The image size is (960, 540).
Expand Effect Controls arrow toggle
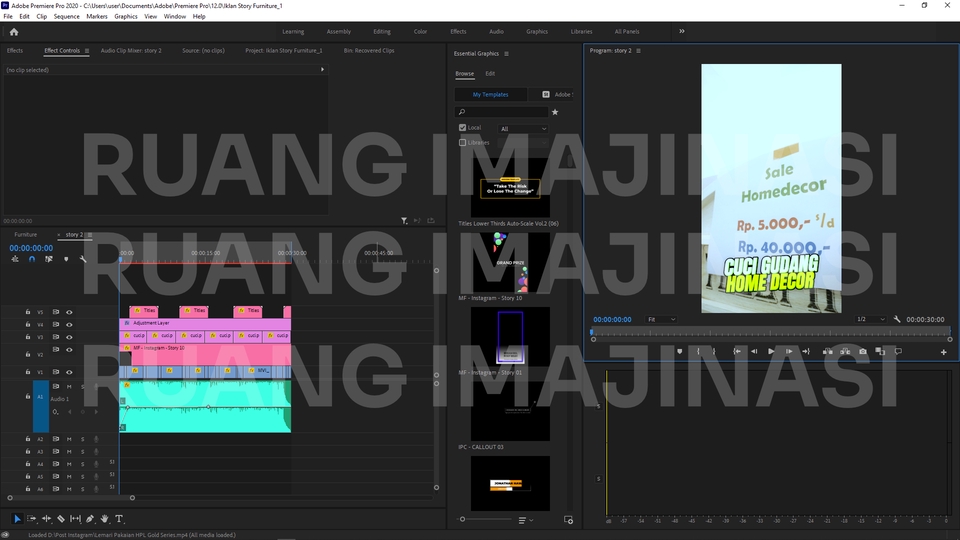coord(322,70)
